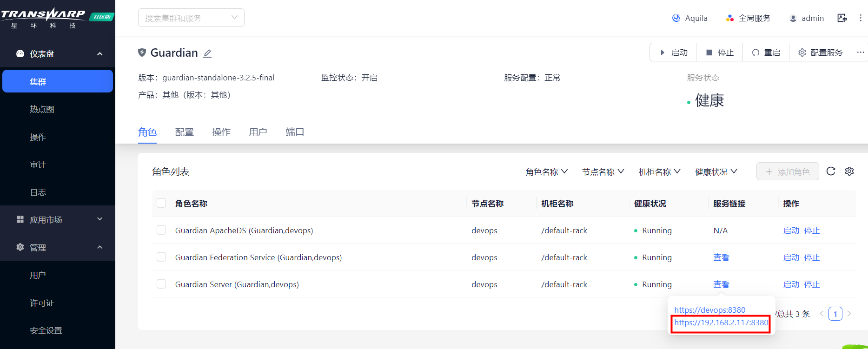Expand the 应用市场 sidebar section
Viewport: 868px width, 349px height.
pos(58,219)
